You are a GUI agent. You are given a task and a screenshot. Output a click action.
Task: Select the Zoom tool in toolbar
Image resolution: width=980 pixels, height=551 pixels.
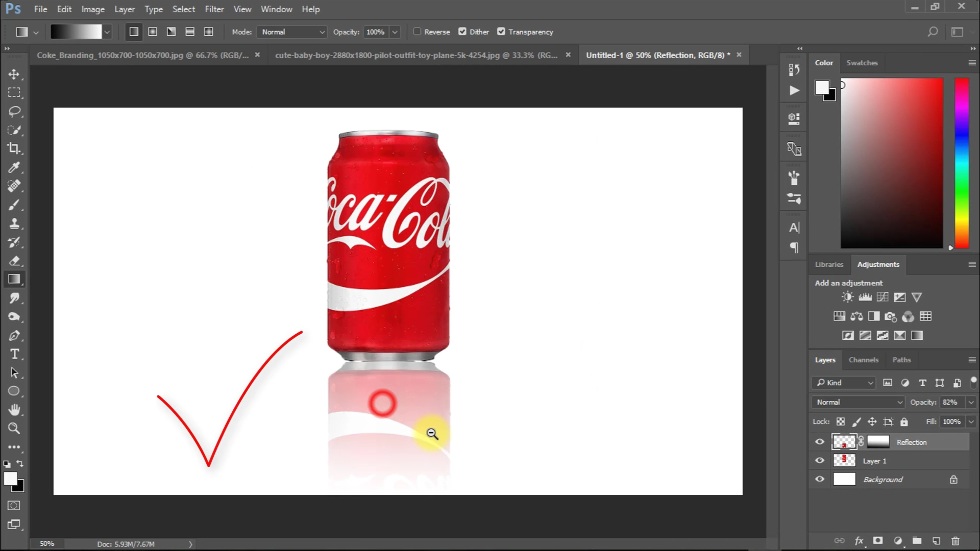(x=14, y=429)
